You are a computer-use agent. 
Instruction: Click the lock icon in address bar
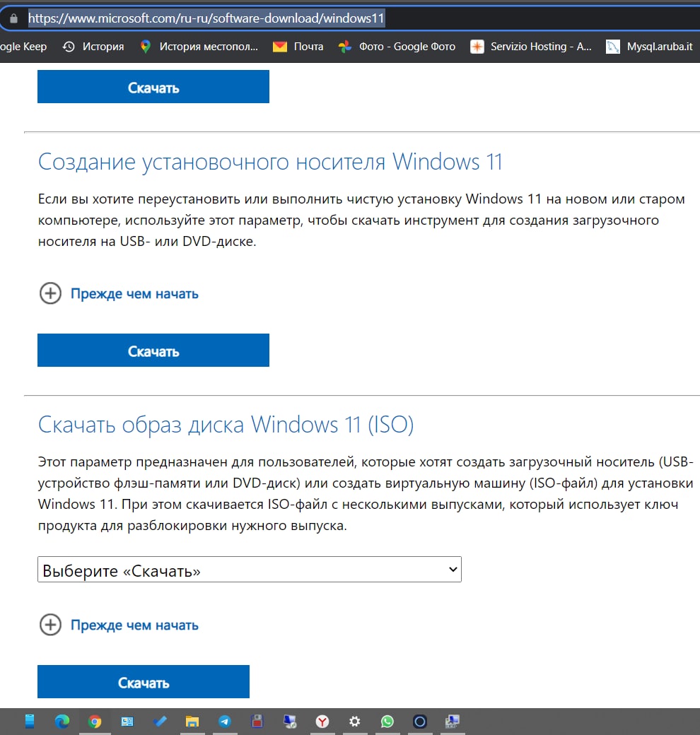pyautogui.click(x=13, y=18)
